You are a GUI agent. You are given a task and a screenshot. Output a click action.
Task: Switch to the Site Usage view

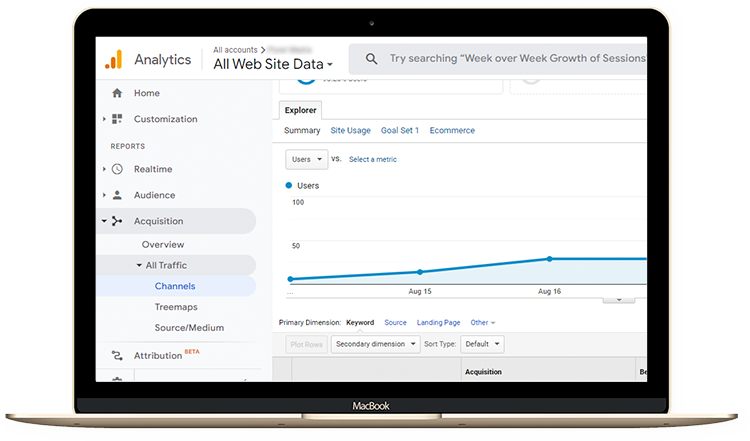(351, 130)
